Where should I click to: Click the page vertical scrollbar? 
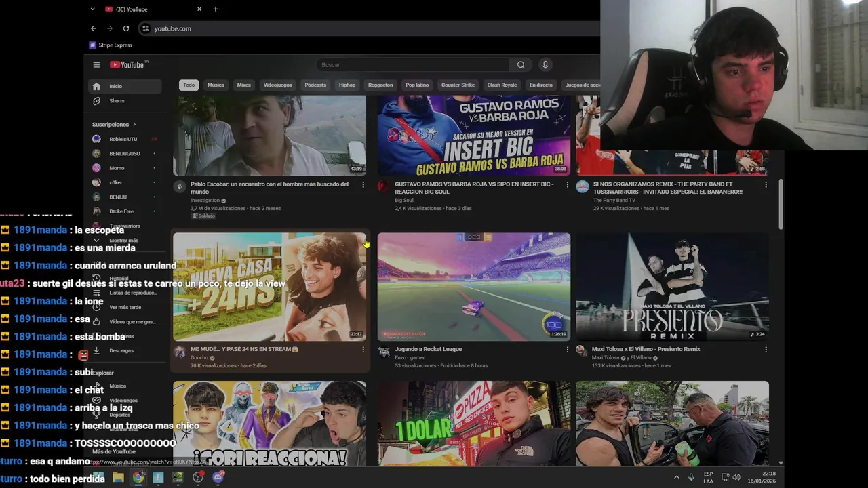coord(781,205)
